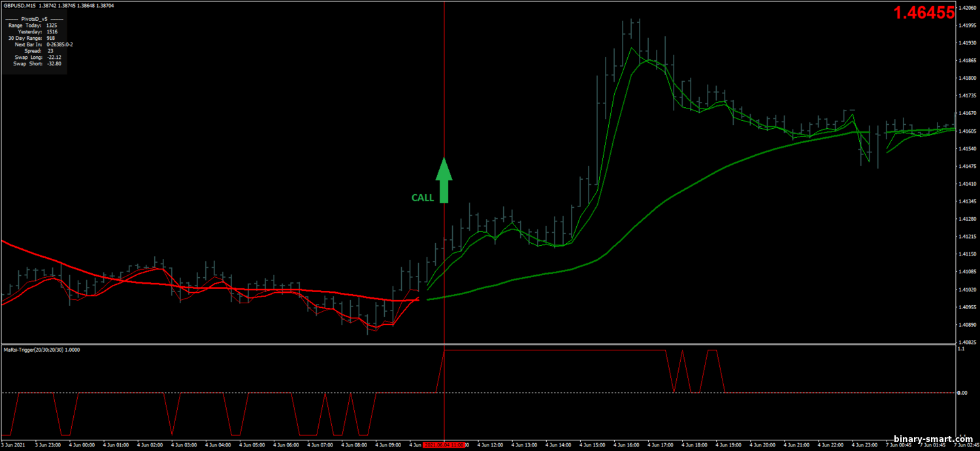Click the 4 Jun 05:00 time axis label
980x451 pixels.
click(252, 445)
